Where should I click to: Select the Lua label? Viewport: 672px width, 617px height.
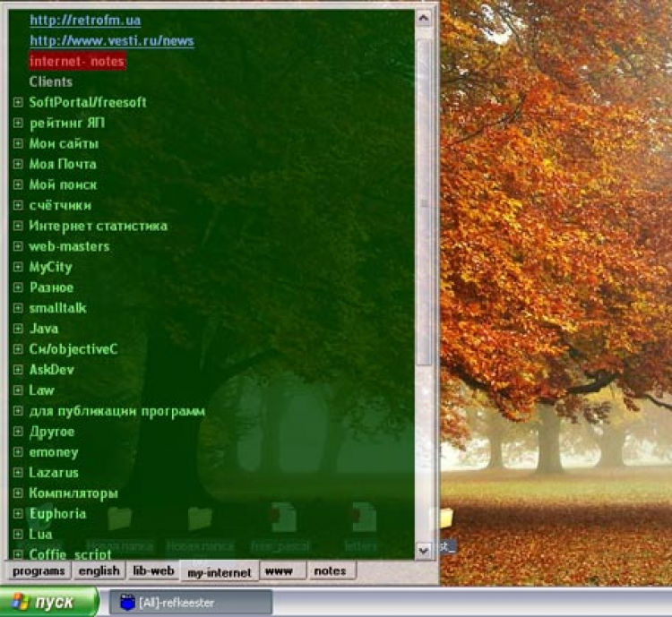click(x=40, y=535)
